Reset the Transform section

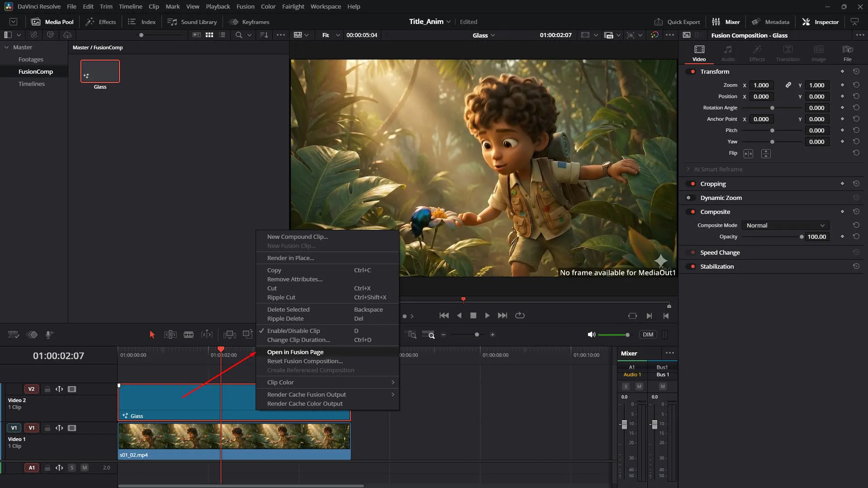[856, 71]
